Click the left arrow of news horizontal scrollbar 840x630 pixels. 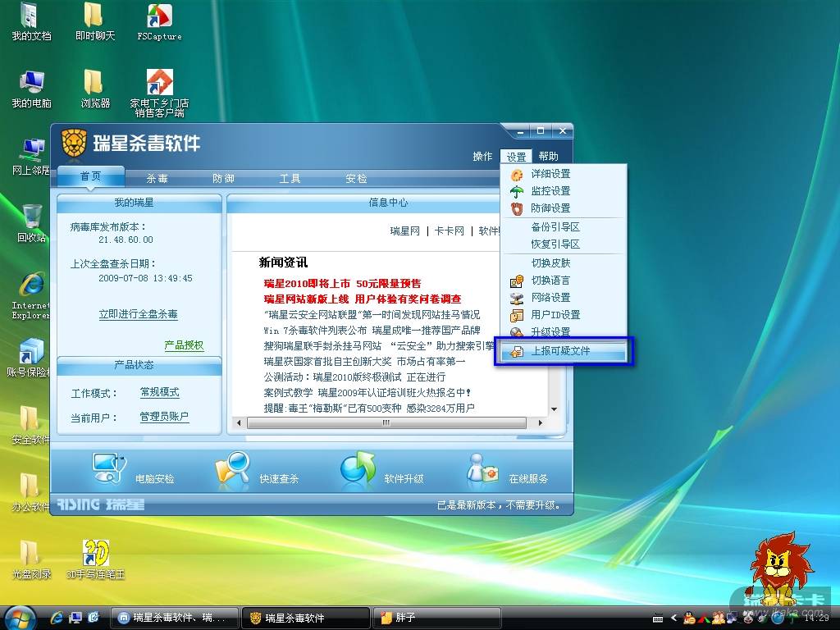tap(239, 422)
